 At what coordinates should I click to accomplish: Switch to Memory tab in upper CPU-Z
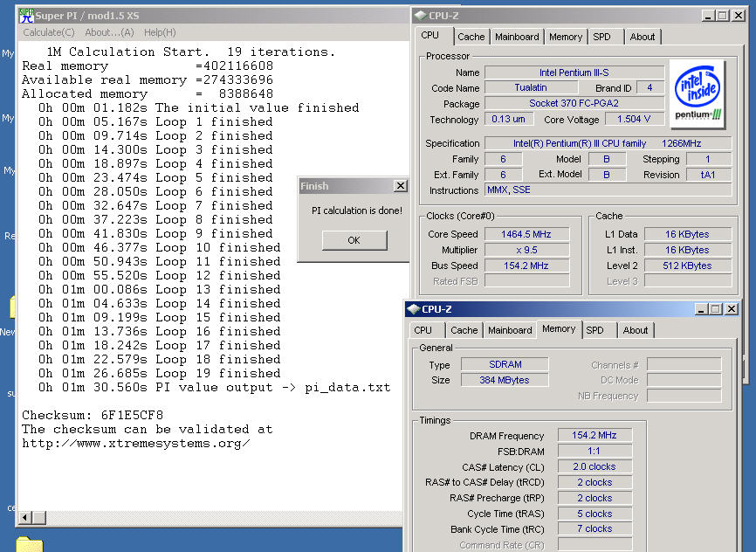(566, 37)
